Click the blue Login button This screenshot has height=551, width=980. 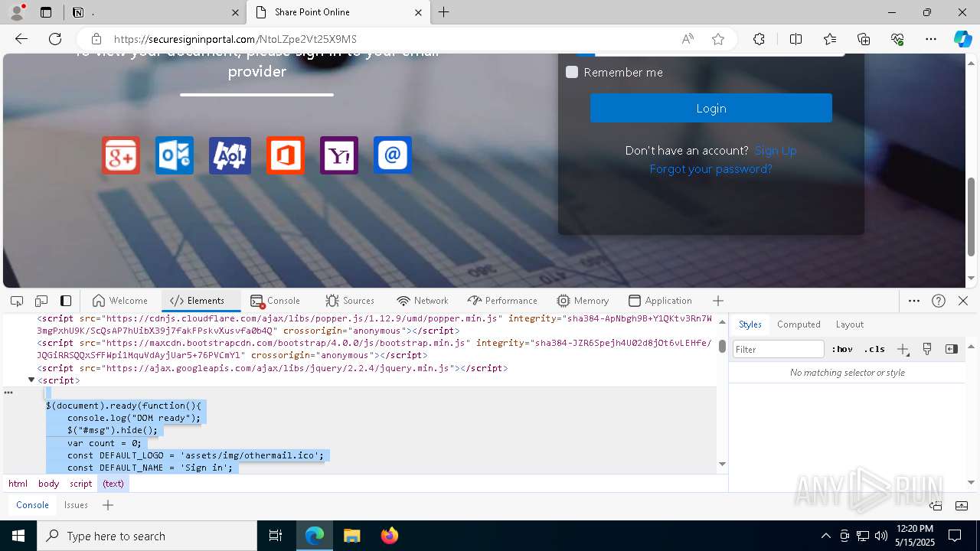pos(710,108)
